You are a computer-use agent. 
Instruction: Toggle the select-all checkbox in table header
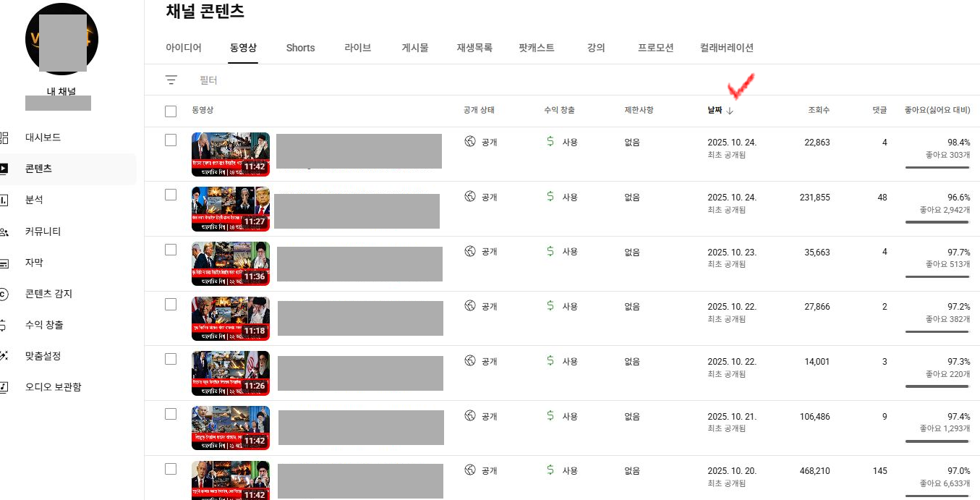pos(171,111)
